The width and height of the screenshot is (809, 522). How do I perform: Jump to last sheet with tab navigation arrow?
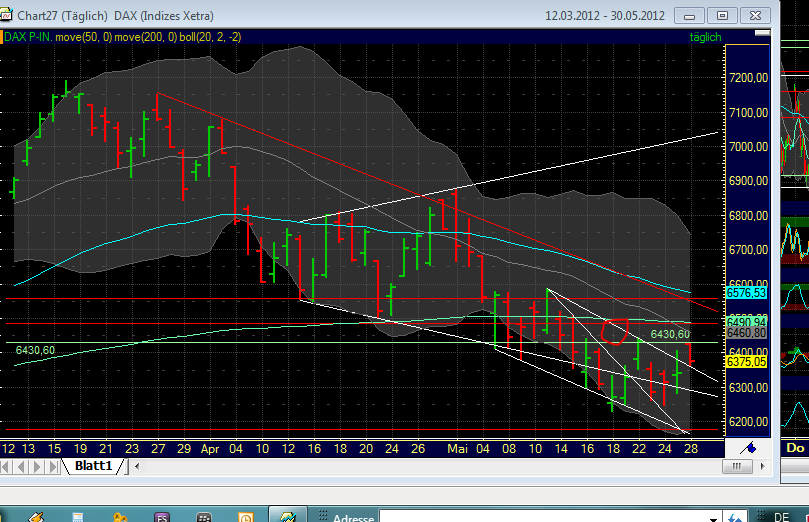click(x=53, y=467)
